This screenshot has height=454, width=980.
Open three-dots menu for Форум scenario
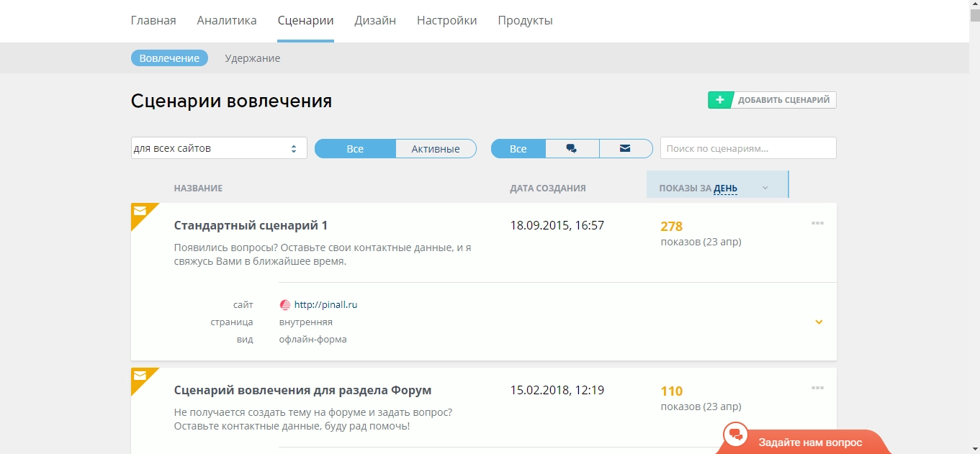[x=817, y=389]
